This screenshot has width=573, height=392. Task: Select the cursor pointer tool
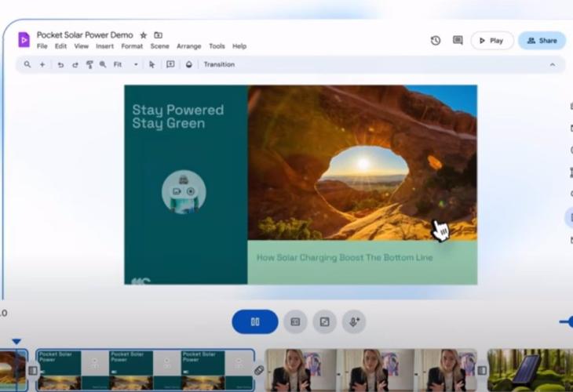point(152,65)
